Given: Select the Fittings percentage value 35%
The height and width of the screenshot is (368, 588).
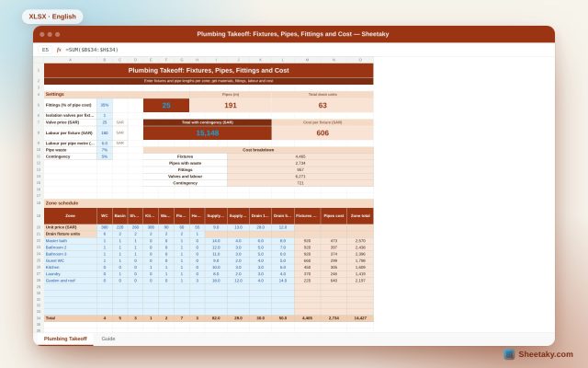Looking at the screenshot, I should [105, 105].
